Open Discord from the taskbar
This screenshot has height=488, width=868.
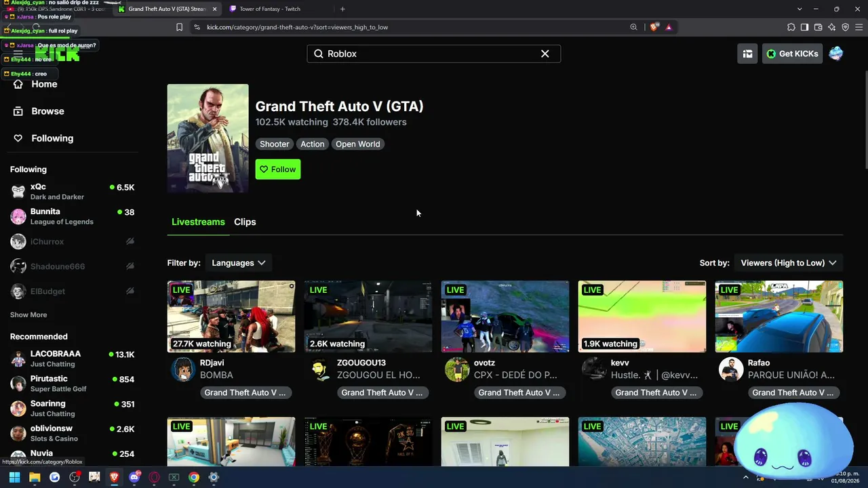pos(134,477)
